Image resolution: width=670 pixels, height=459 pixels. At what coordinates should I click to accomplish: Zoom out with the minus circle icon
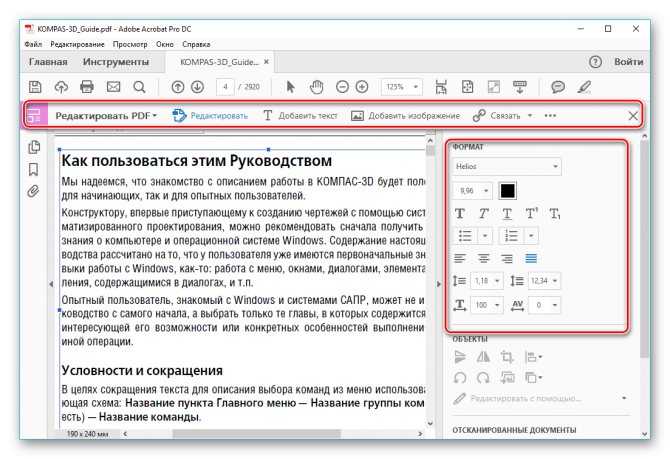342,87
